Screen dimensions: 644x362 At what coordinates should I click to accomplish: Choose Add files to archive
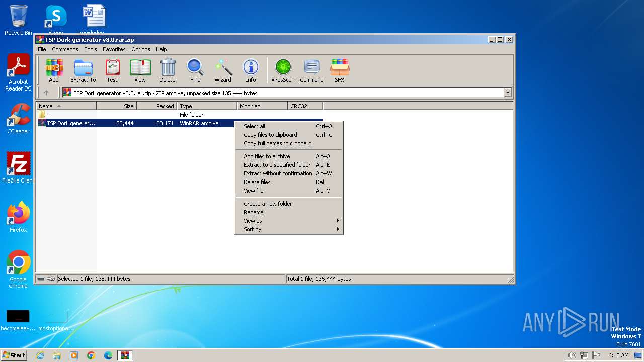(x=289, y=156)
